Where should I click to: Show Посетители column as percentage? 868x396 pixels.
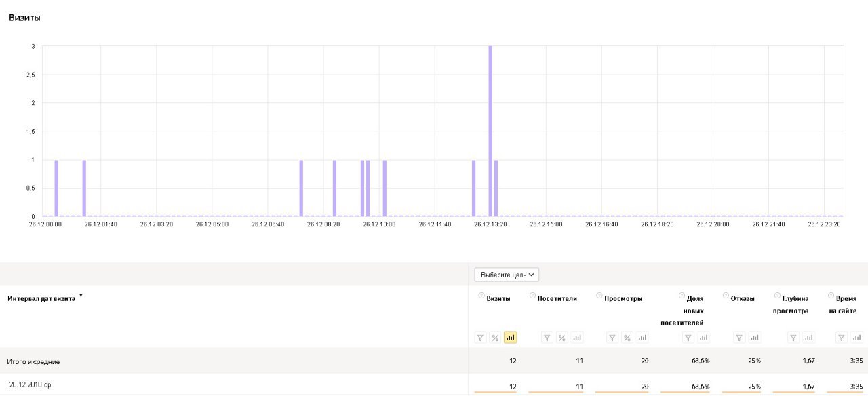(561, 338)
